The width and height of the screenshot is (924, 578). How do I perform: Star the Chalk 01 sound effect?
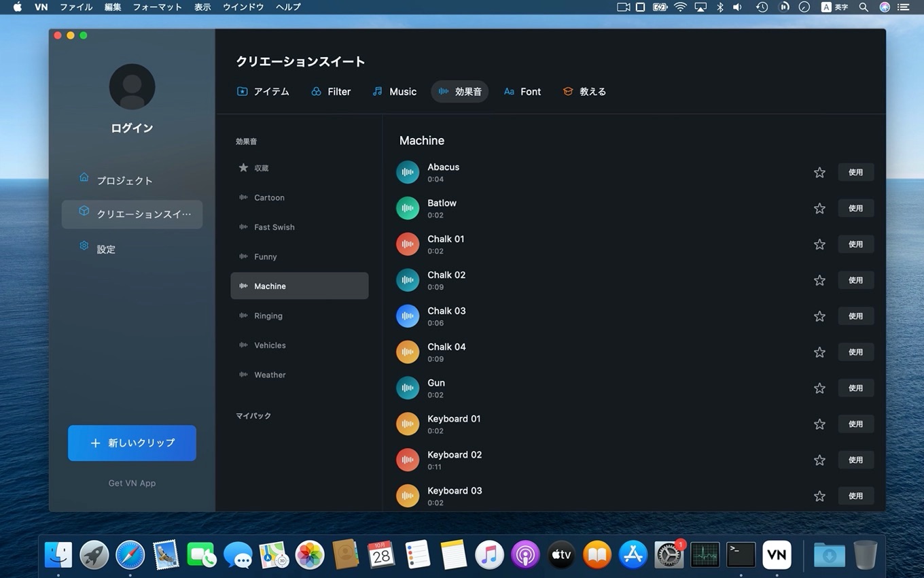tap(819, 244)
